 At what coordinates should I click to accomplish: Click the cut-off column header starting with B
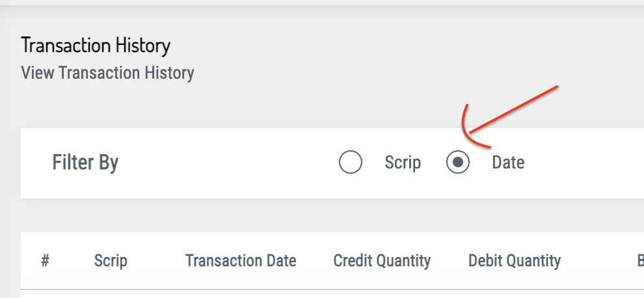point(639,261)
